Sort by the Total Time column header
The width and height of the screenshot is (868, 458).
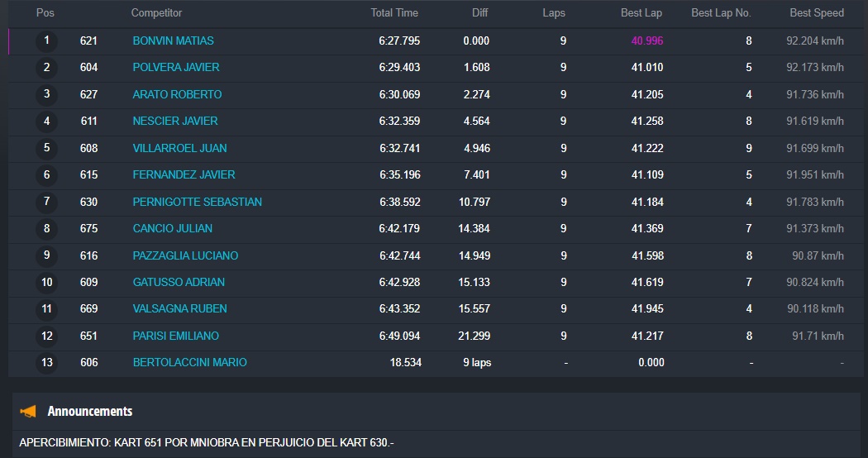coord(394,13)
